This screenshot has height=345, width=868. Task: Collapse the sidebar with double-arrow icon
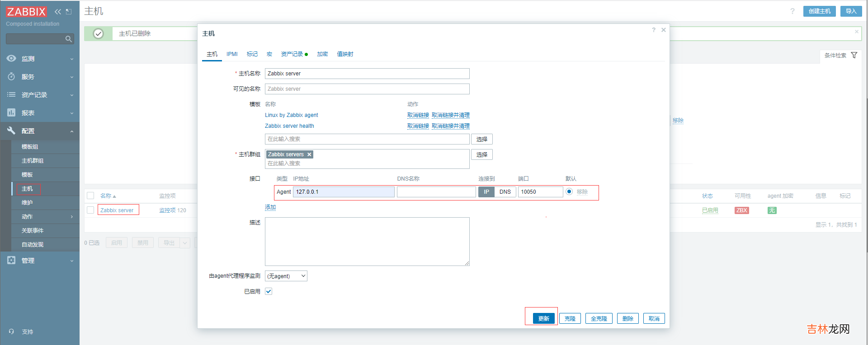58,12
